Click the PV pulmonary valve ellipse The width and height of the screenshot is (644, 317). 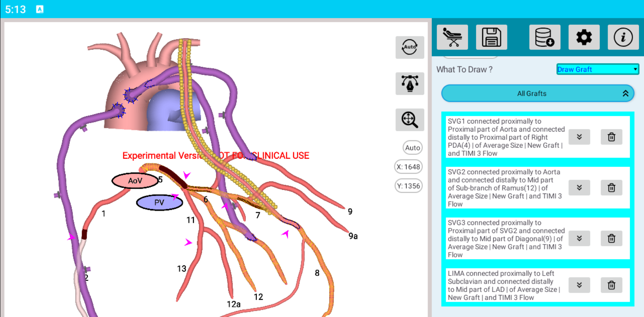pyautogui.click(x=159, y=203)
